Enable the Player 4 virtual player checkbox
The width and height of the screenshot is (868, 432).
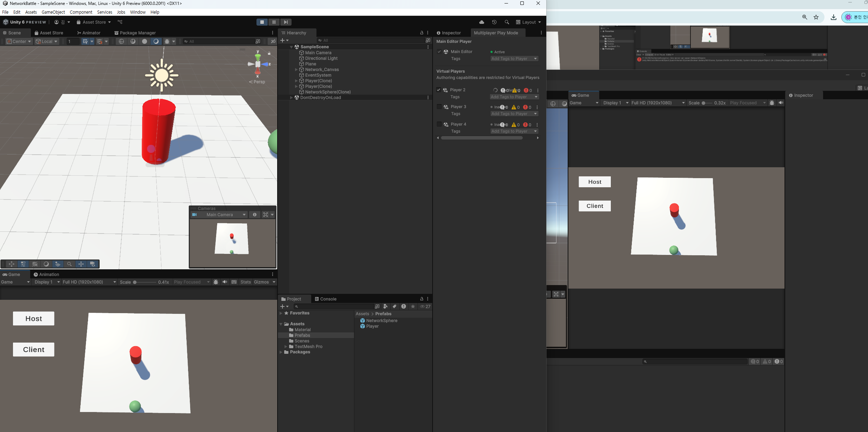[439, 124]
